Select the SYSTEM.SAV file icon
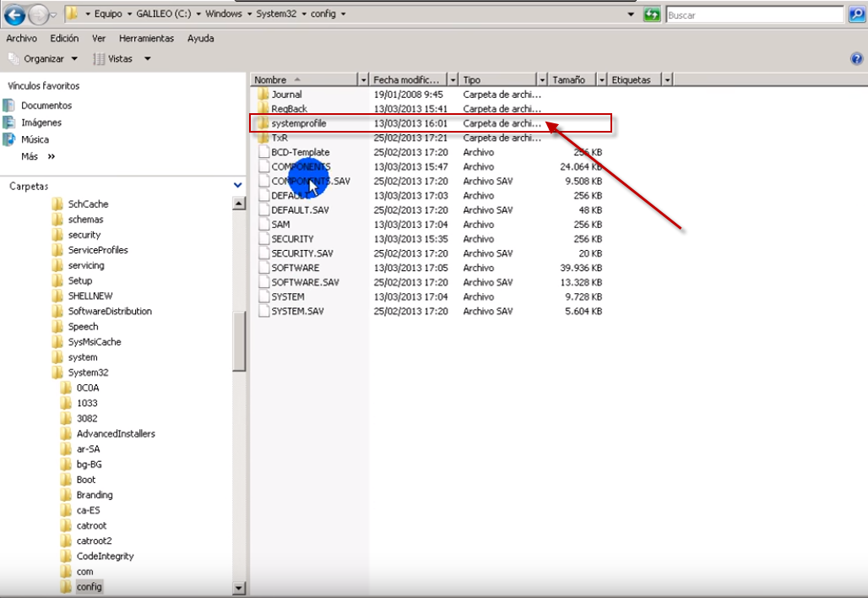 tap(263, 312)
